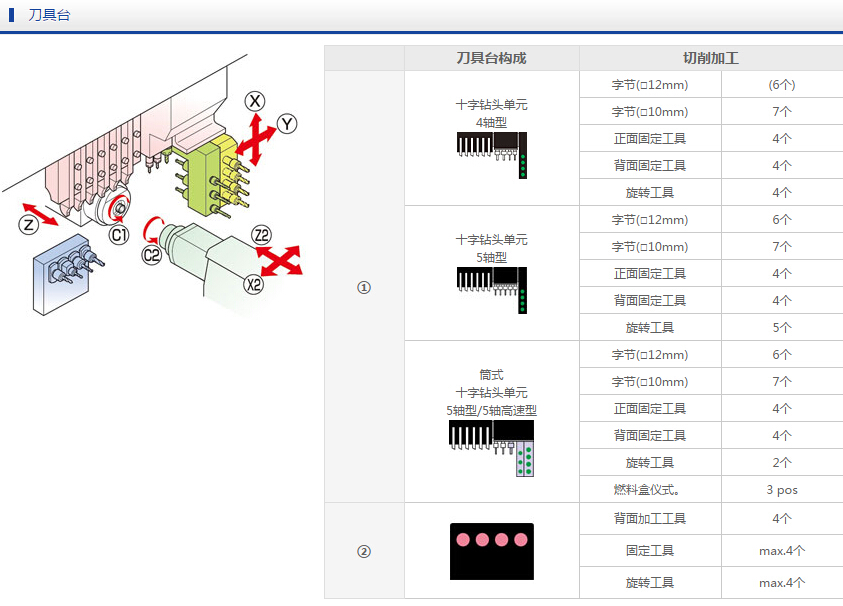843x606 pixels.
Task: Select the 刀具台 section heading
Action: coord(49,16)
